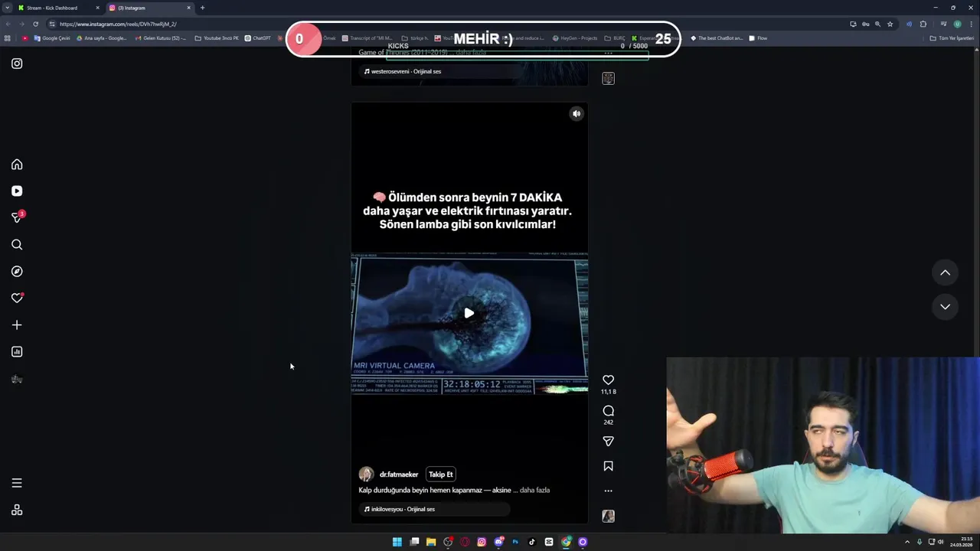Screen dimensions: 980x551
Task: Open the Chrome profile avatar
Action: pyautogui.click(x=957, y=24)
